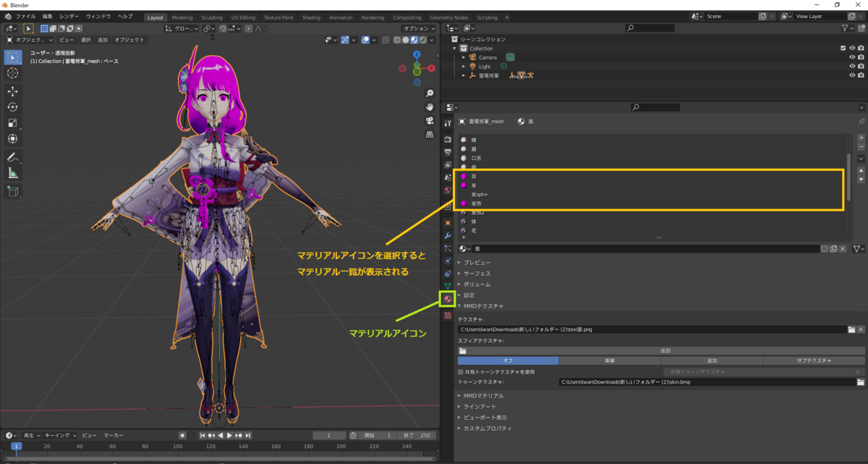Open the Tool properties tab icon
Viewport: 868px width, 464px height.
pos(448,123)
